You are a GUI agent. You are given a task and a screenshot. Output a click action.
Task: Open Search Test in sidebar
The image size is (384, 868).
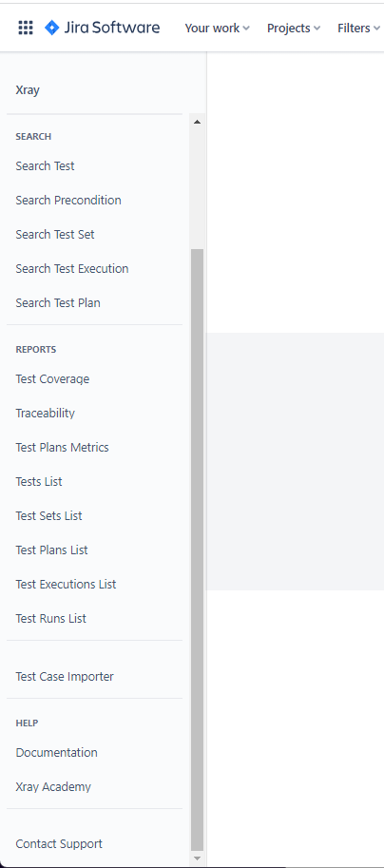click(45, 166)
